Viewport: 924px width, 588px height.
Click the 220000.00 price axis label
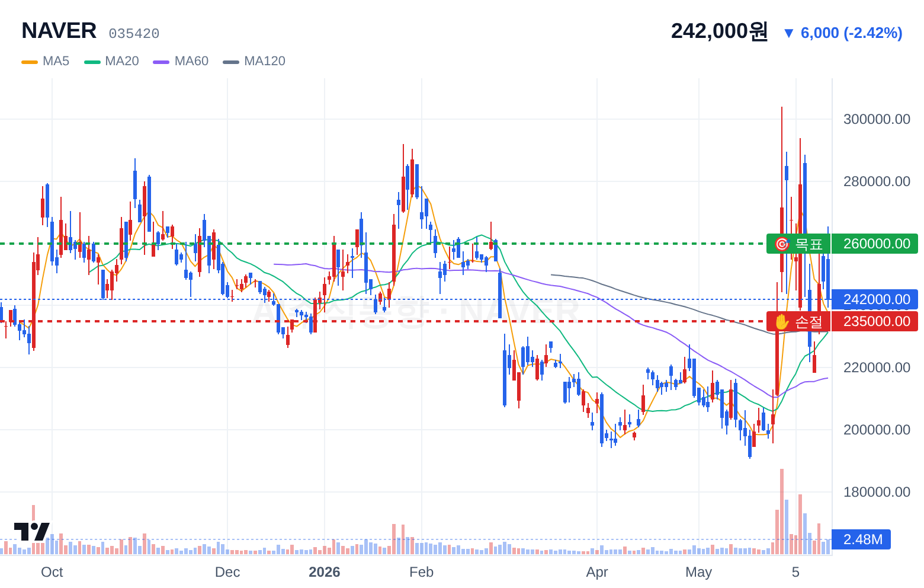877,367
